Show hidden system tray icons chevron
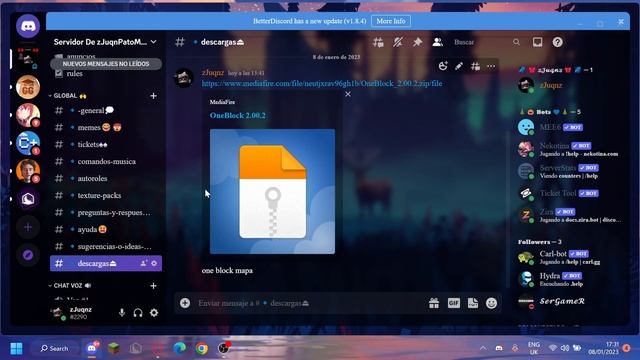640x360 pixels. click(x=483, y=349)
